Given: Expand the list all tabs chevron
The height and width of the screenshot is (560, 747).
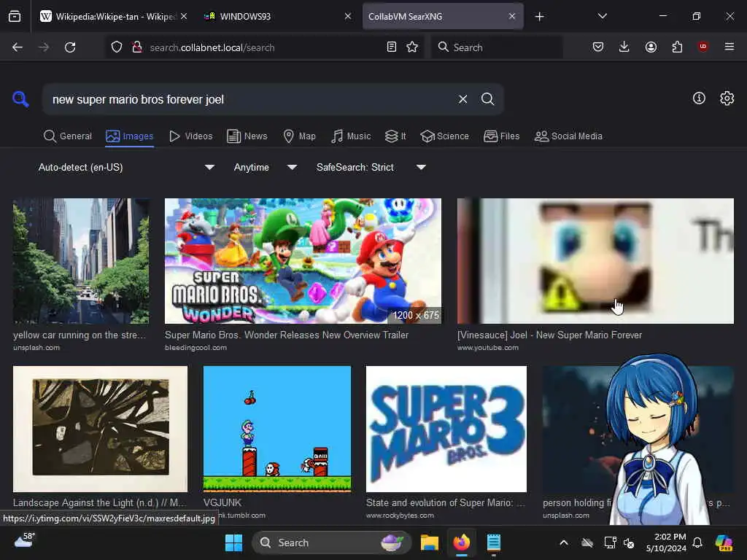Looking at the screenshot, I should (602, 16).
